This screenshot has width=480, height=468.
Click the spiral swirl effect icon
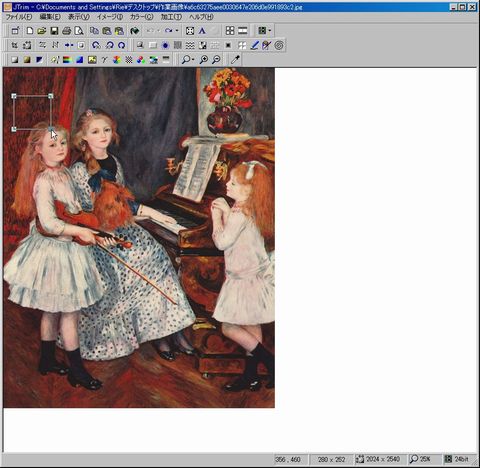tap(279, 45)
